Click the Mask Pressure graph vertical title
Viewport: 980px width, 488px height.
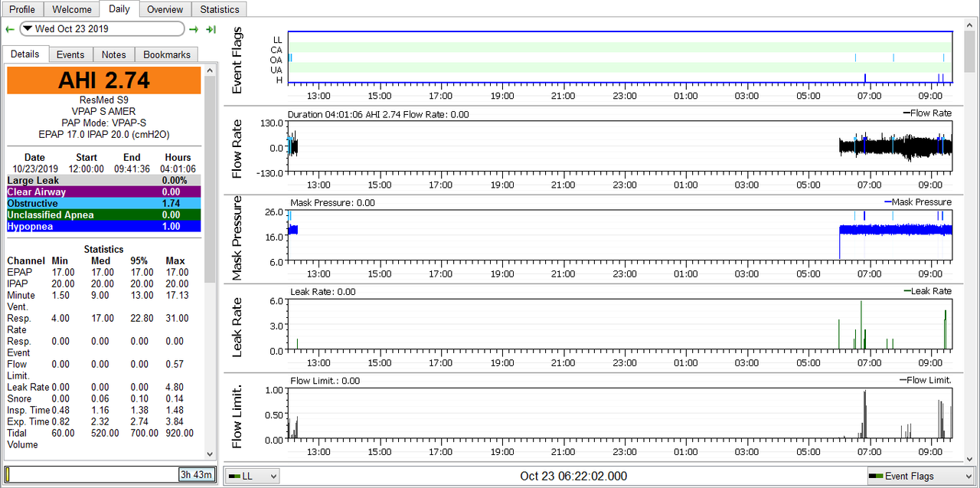pyautogui.click(x=237, y=237)
